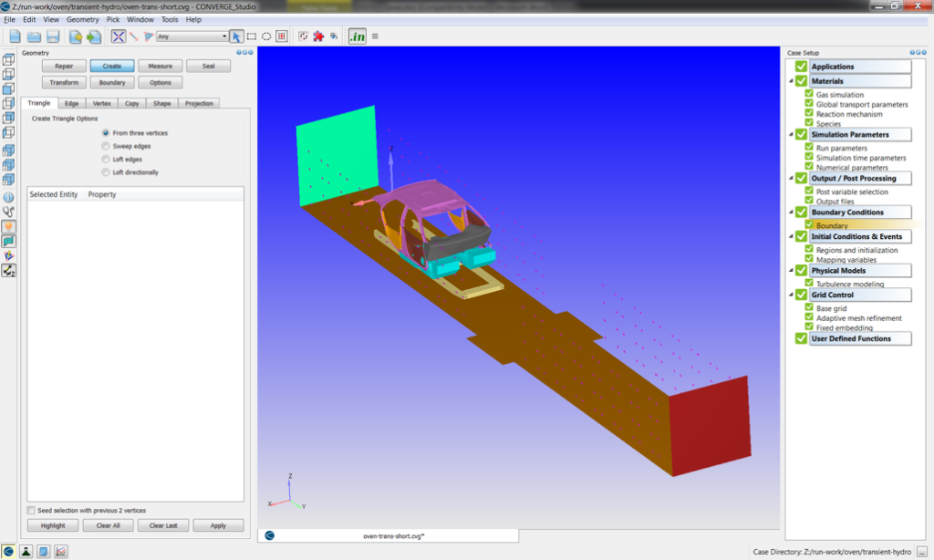This screenshot has width=934, height=560.
Task: Collapse the Materials tree section
Action: pos(791,81)
